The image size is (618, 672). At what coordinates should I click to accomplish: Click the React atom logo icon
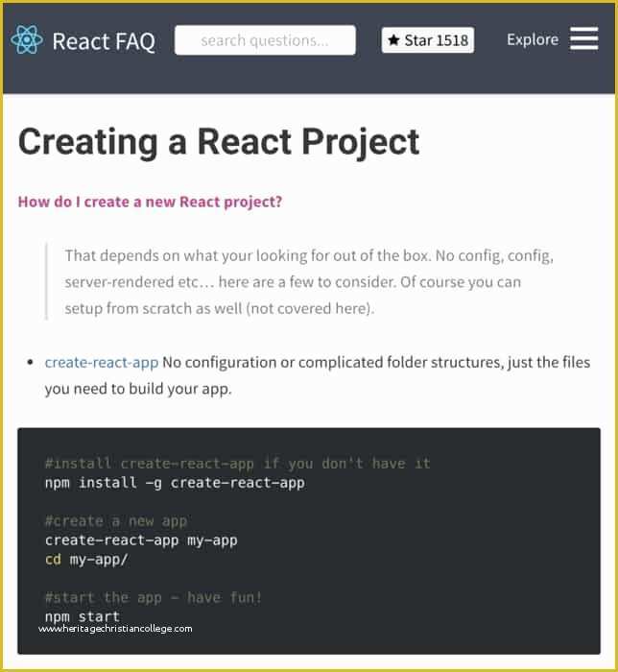[x=27, y=40]
